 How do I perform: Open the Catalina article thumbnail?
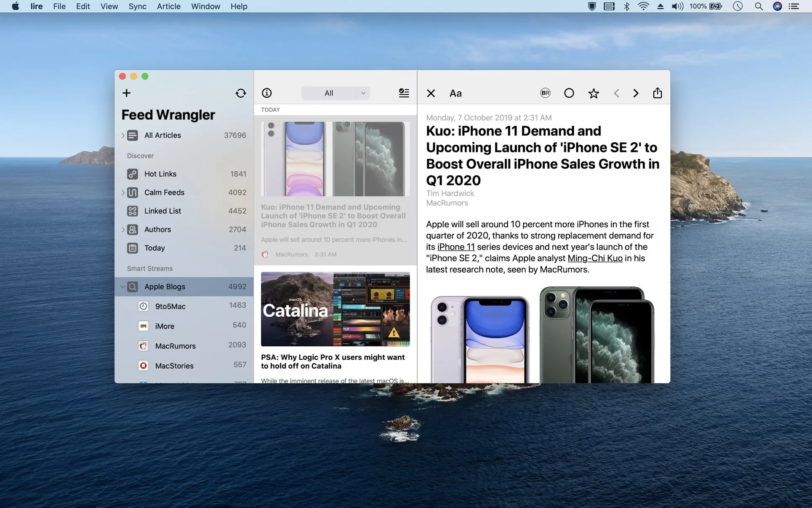[x=335, y=310]
